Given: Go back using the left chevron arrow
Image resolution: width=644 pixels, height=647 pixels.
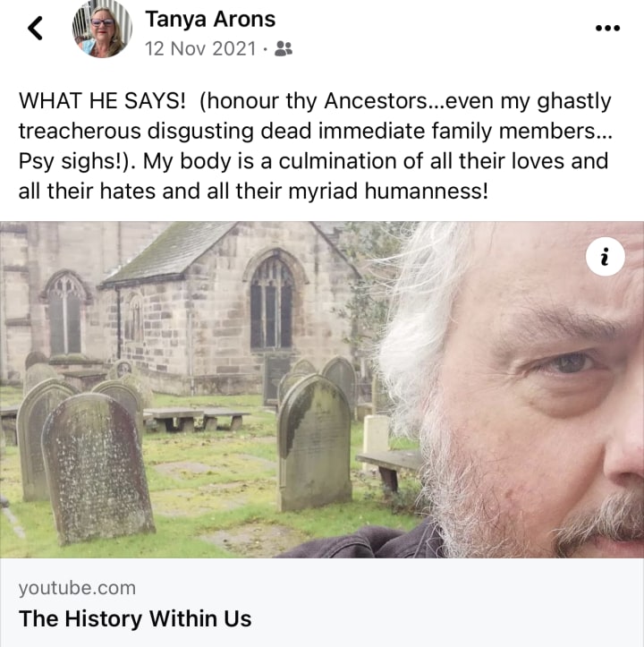Looking at the screenshot, I should pyautogui.click(x=36, y=28).
